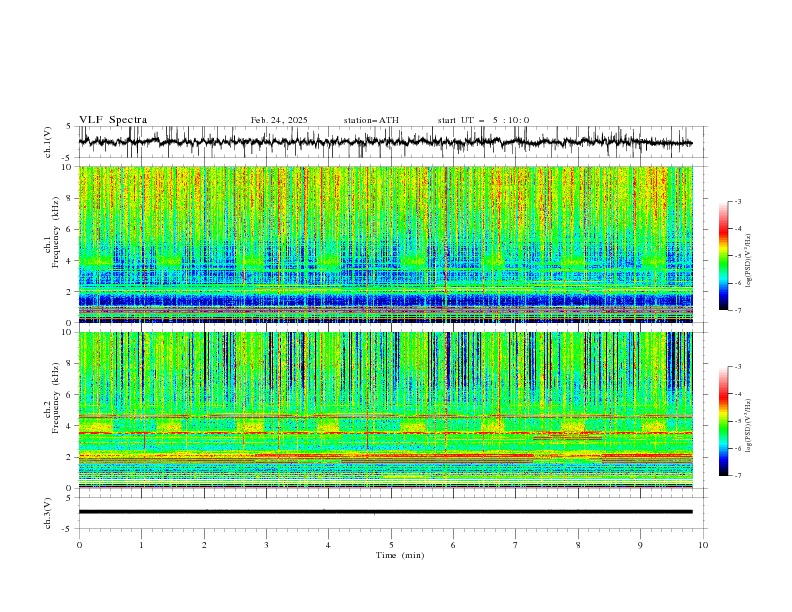Click the "ch.3(V)" waveform axis label

tap(48, 514)
